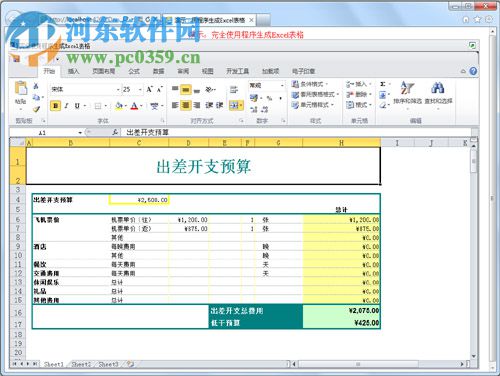Expand the number group dialog launcher

point(284,121)
